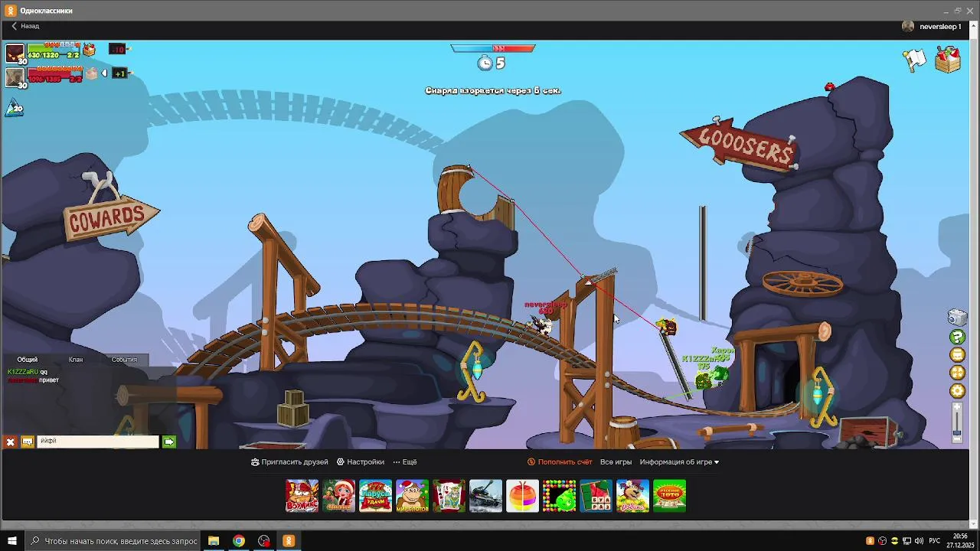This screenshot has width=980, height=551.
Task: Click the -10 indicator box
Action: [x=117, y=49]
